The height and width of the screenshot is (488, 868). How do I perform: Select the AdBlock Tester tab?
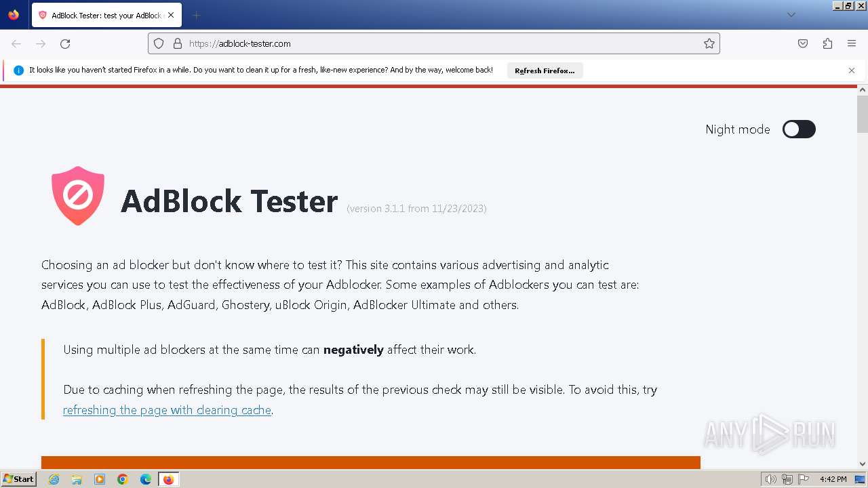click(106, 15)
